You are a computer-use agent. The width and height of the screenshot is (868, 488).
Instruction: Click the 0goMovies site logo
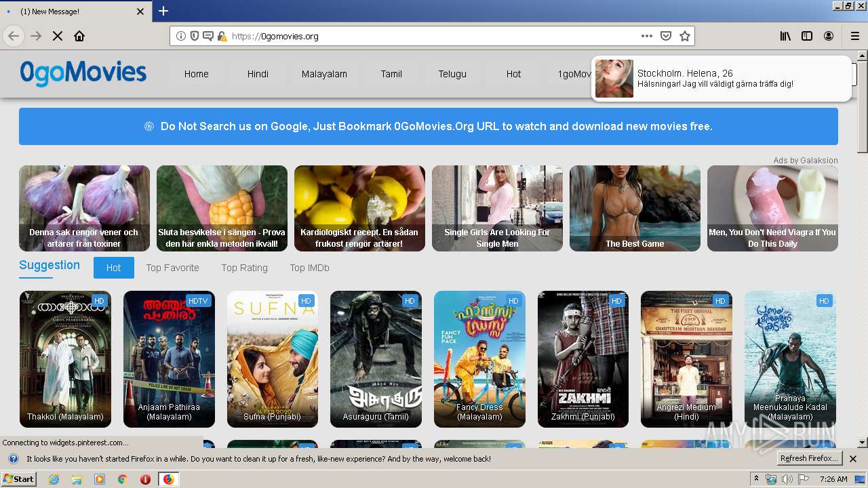83,73
